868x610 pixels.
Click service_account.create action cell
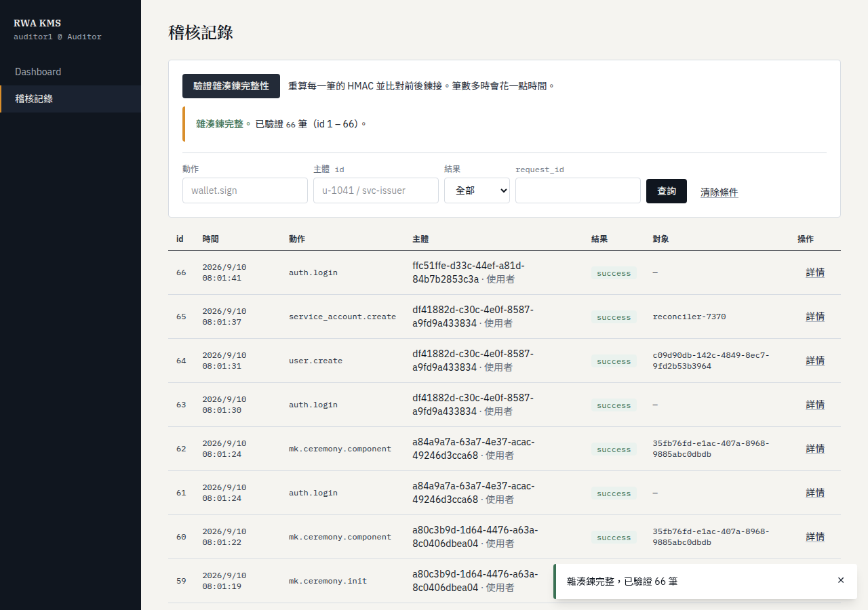(x=342, y=317)
